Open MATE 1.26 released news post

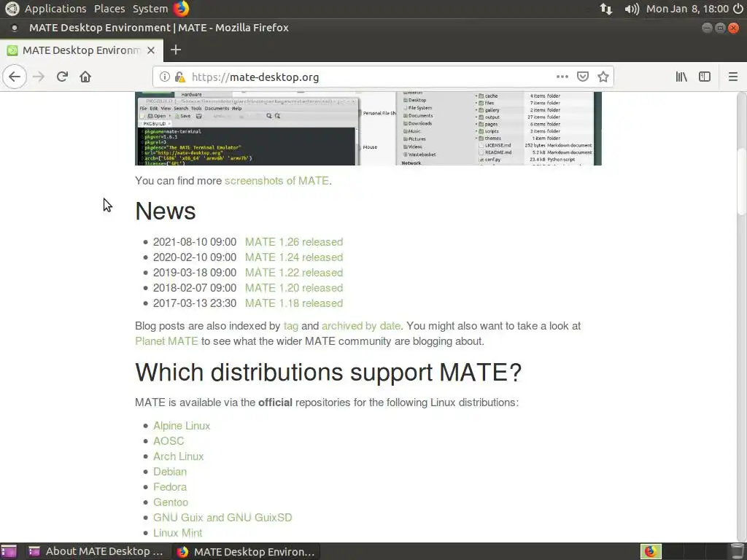pos(294,242)
